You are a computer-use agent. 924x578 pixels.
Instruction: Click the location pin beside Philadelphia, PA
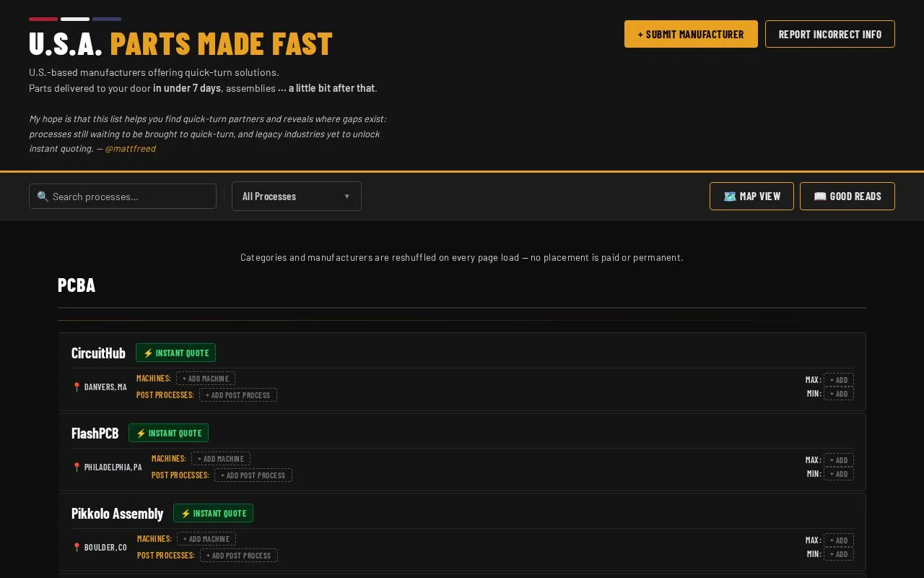click(x=77, y=467)
